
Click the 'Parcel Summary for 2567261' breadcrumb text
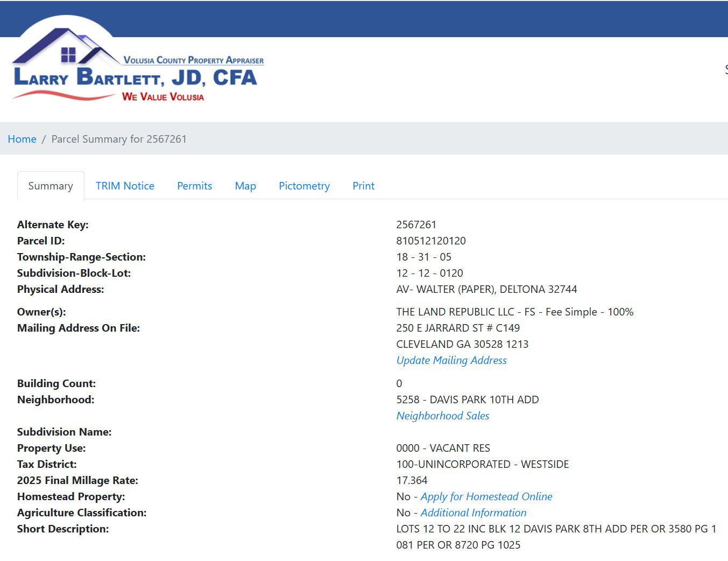tap(119, 139)
